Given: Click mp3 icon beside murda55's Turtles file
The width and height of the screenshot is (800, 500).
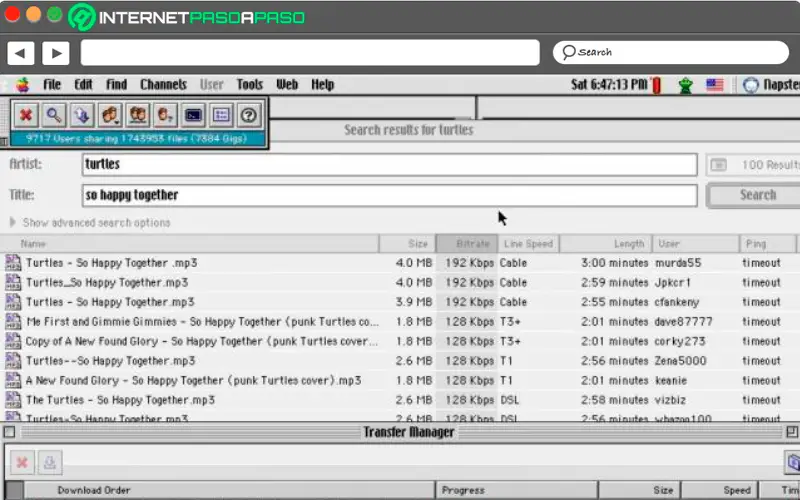Looking at the screenshot, I should point(13,263).
